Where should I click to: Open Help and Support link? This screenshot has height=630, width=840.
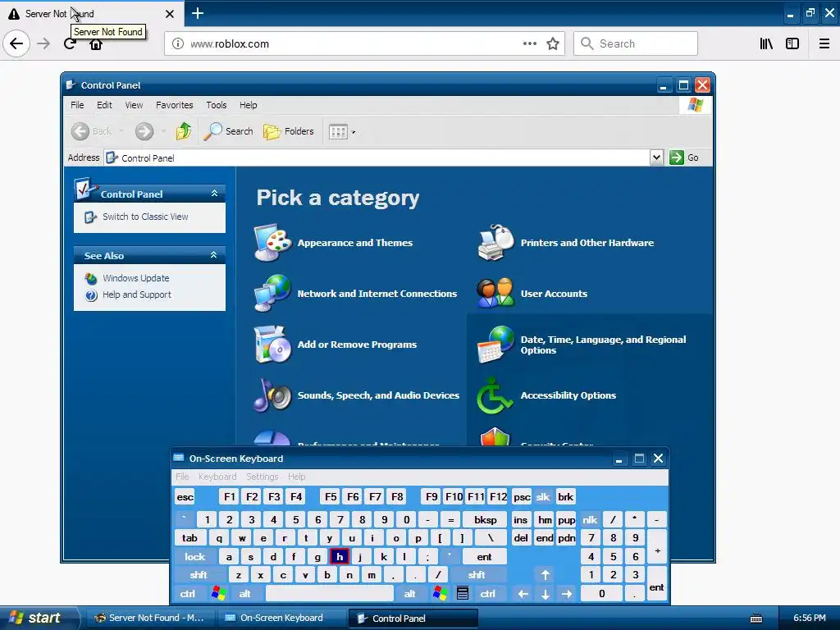pos(137,294)
